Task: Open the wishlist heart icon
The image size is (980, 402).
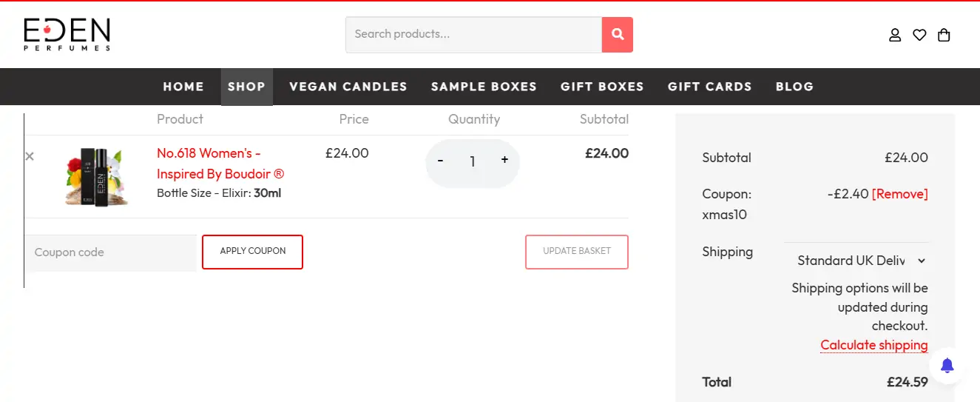Action: pyautogui.click(x=919, y=35)
